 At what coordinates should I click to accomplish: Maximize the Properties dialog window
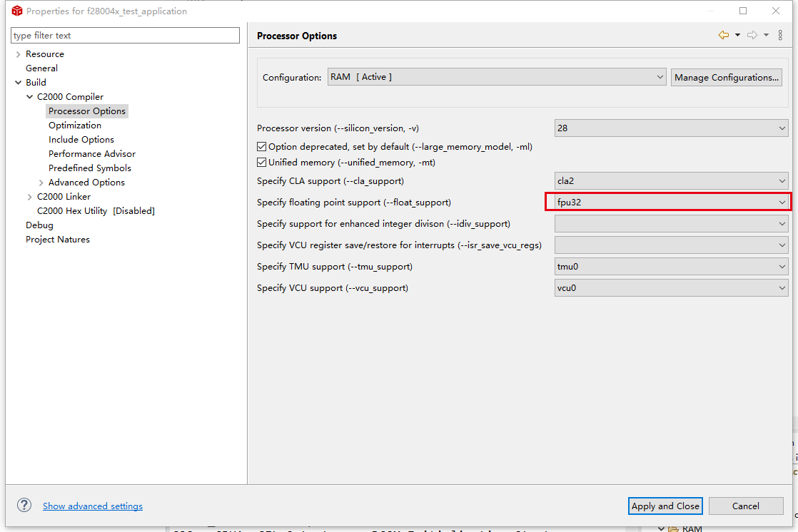click(x=743, y=11)
